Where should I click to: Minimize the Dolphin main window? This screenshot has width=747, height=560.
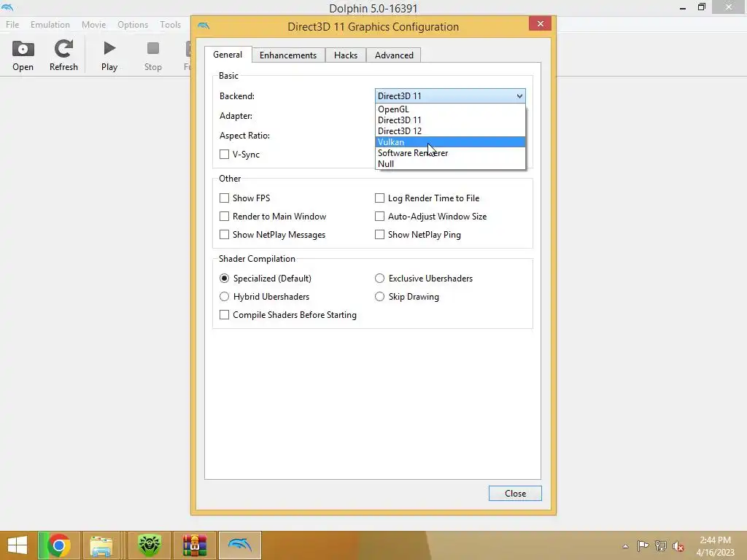click(683, 7)
